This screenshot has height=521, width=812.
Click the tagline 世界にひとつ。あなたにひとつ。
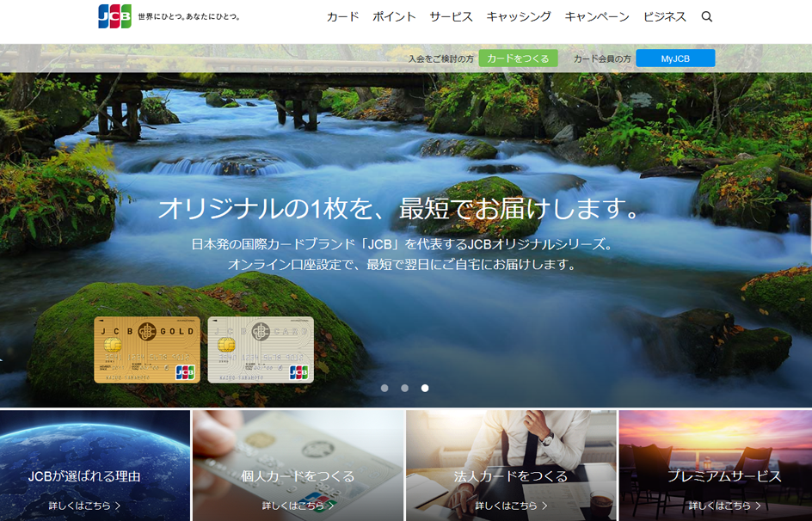189,16
